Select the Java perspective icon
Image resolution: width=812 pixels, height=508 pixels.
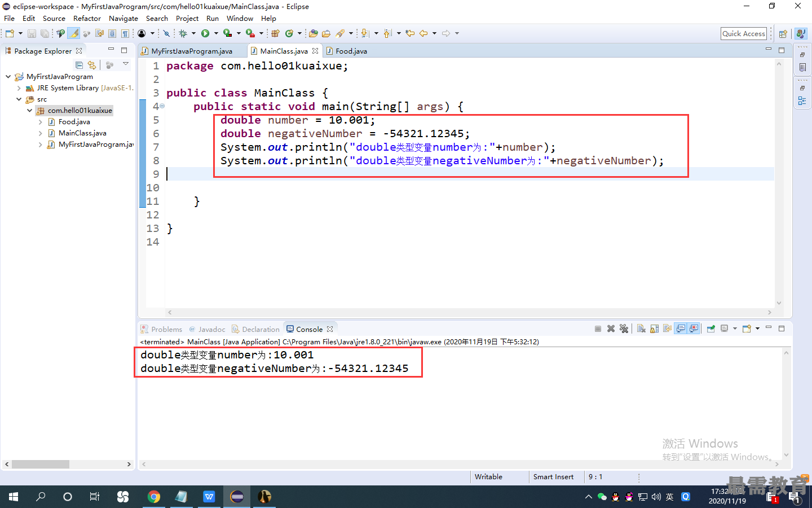tap(800, 34)
